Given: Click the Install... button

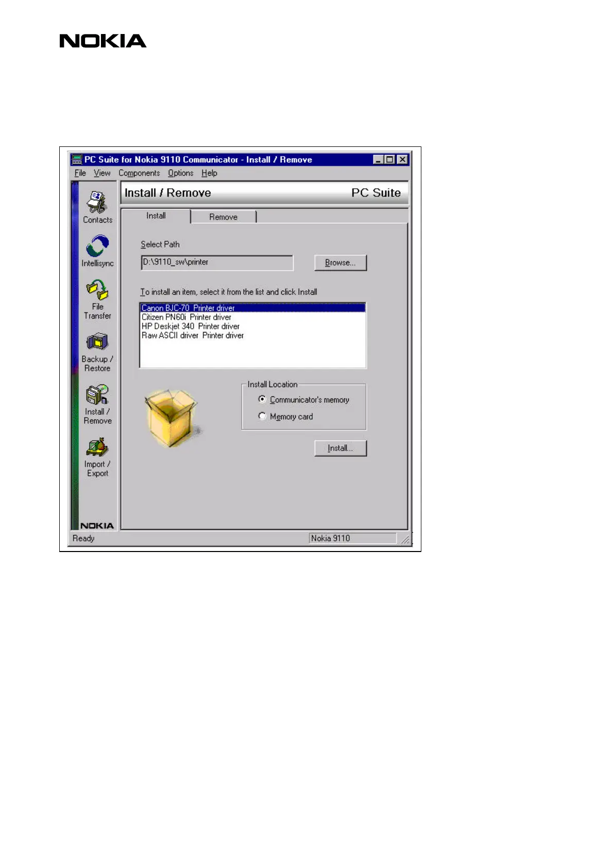Looking at the screenshot, I should 340,448.
